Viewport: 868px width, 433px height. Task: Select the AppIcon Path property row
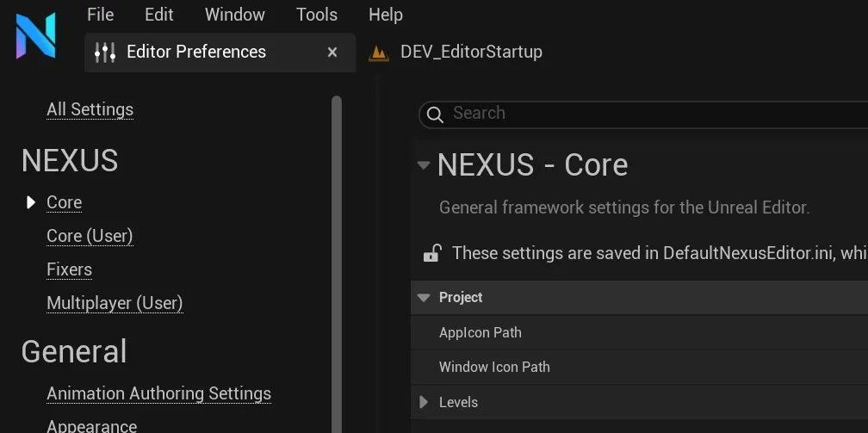[639, 333]
